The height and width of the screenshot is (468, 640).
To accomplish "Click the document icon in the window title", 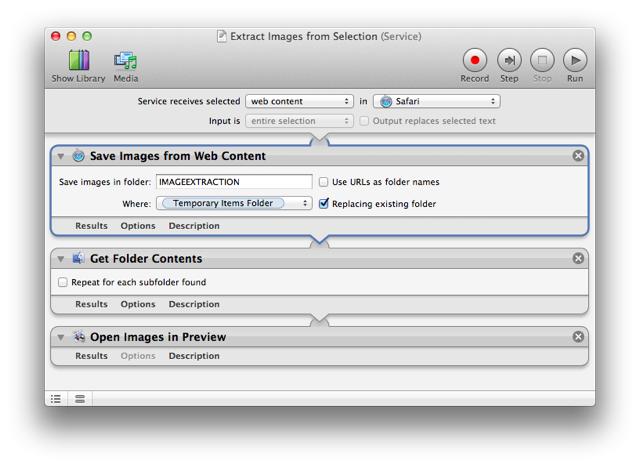I will [x=222, y=36].
